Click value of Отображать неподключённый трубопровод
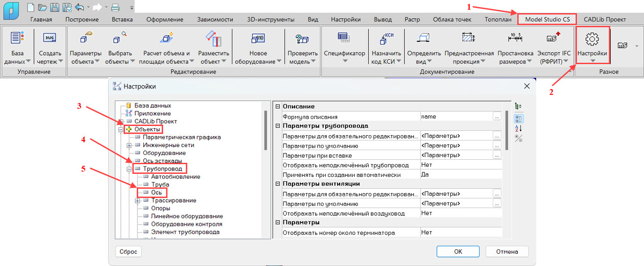 (x=461, y=165)
